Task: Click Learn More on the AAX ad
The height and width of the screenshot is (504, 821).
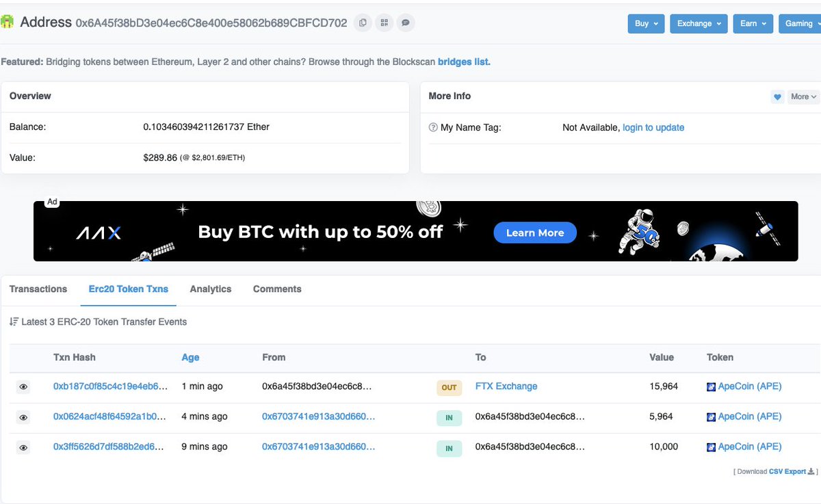Action: tap(535, 233)
